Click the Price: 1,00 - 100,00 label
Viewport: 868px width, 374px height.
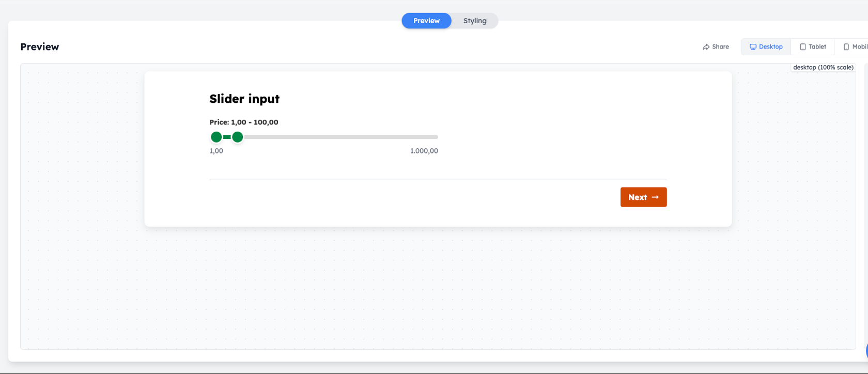point(244,122)
